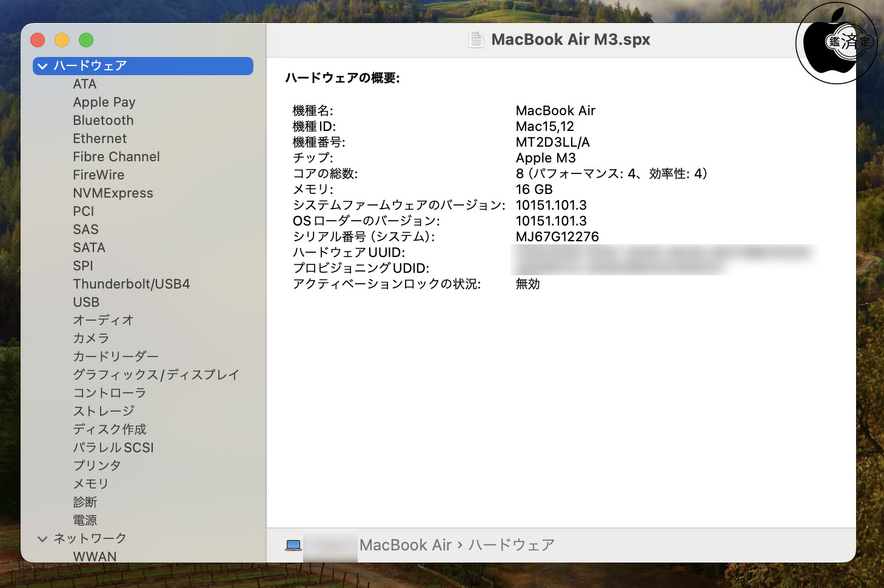Image resolution: width=884 pixels, height=588 pixels.
Task: Click ハードウェア in the path bar
Action: tap(511, 545)
